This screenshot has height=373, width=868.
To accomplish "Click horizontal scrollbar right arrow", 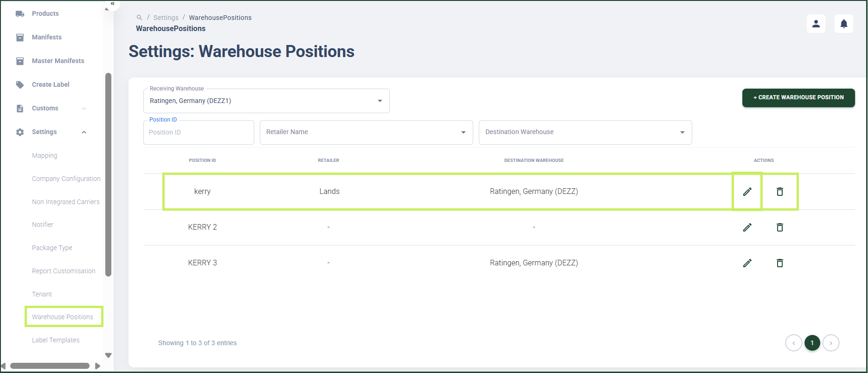I will pyautogui.click(x=97, y=366).
